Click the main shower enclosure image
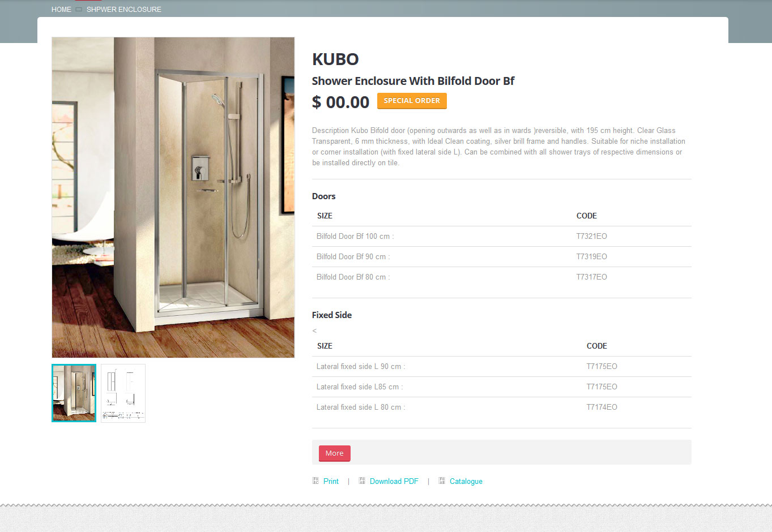The image size is (772, 532). coord(173,198)
